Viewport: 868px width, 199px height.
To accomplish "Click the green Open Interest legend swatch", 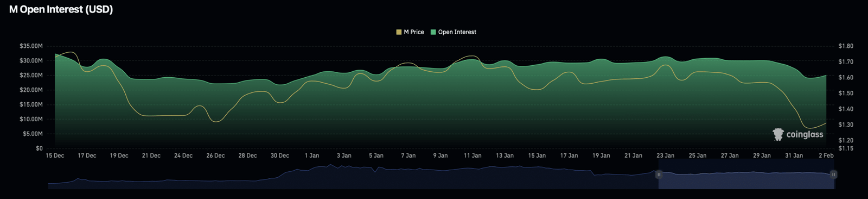I will point(433,32).
